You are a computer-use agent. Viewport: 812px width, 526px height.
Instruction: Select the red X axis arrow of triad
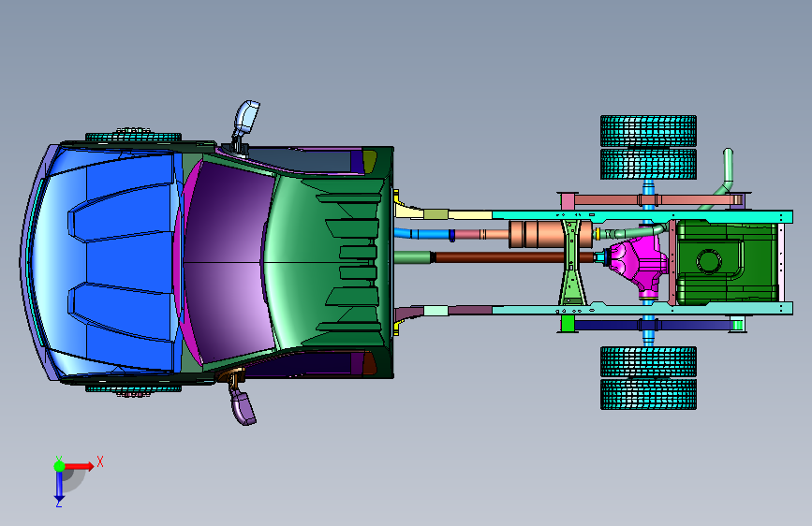[80, 466]
